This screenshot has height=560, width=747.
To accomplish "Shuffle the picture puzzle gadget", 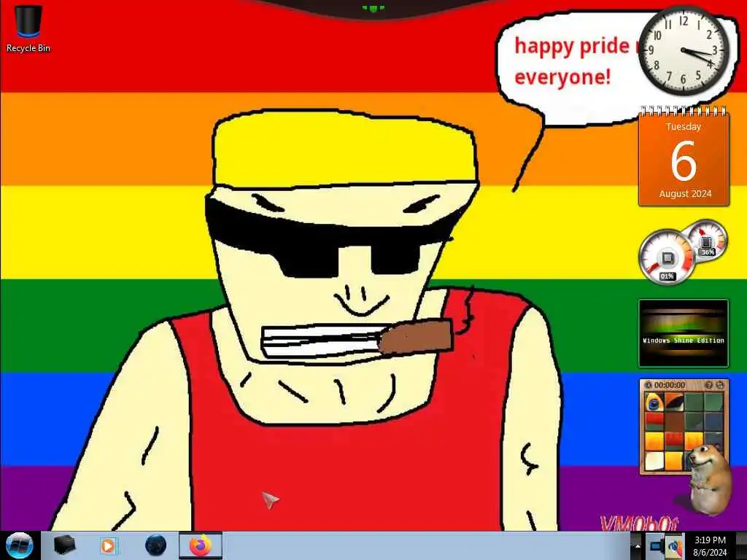I will (x=720, y=385).
